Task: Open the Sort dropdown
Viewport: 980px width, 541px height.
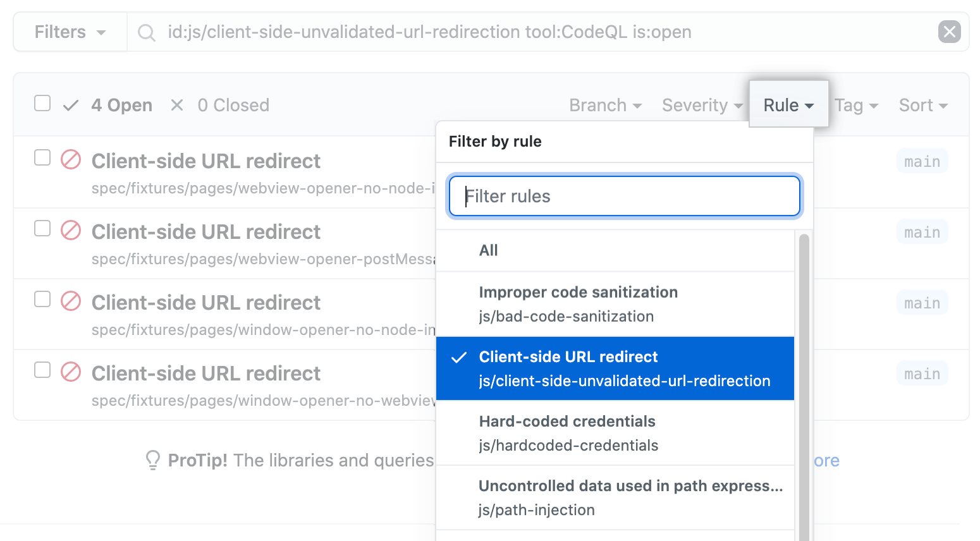Action: click(922, 105)
